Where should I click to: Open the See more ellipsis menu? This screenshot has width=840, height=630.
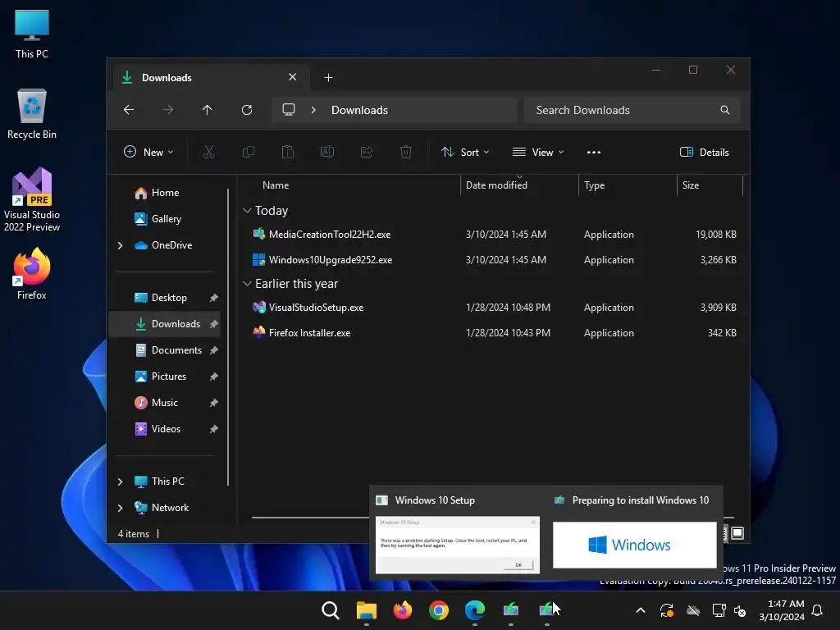pos(594,152)
